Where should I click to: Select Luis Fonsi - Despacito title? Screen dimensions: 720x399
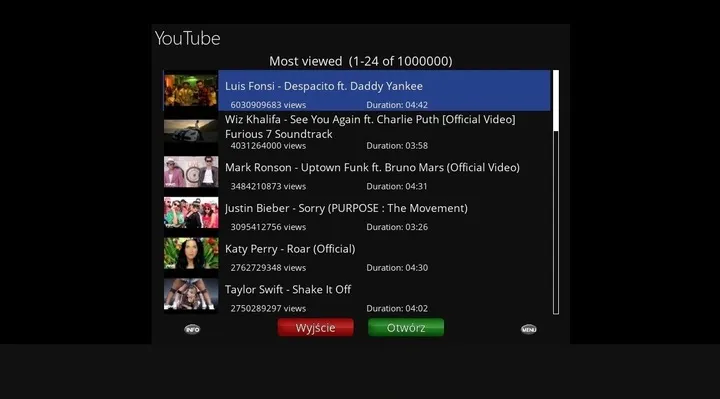(x=324, y=86)
